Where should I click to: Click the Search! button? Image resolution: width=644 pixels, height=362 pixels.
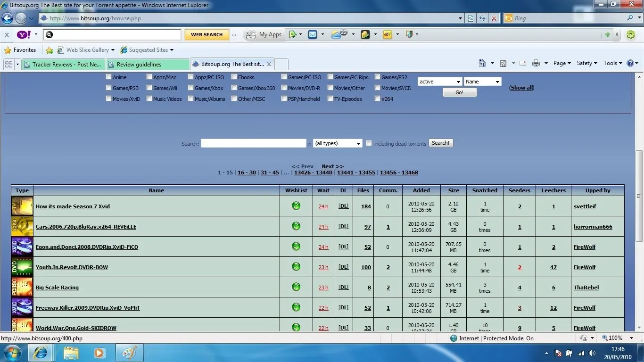pos(441,143)
